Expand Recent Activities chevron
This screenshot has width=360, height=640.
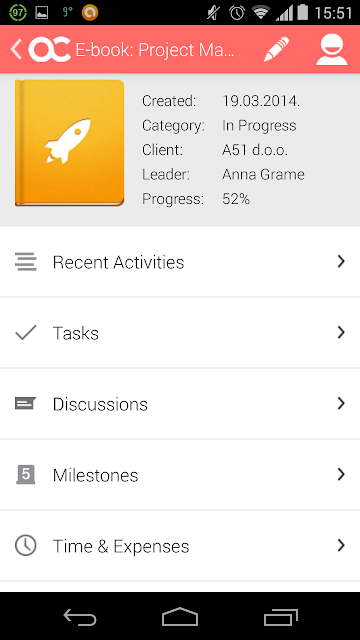click(x=341, y=262)
